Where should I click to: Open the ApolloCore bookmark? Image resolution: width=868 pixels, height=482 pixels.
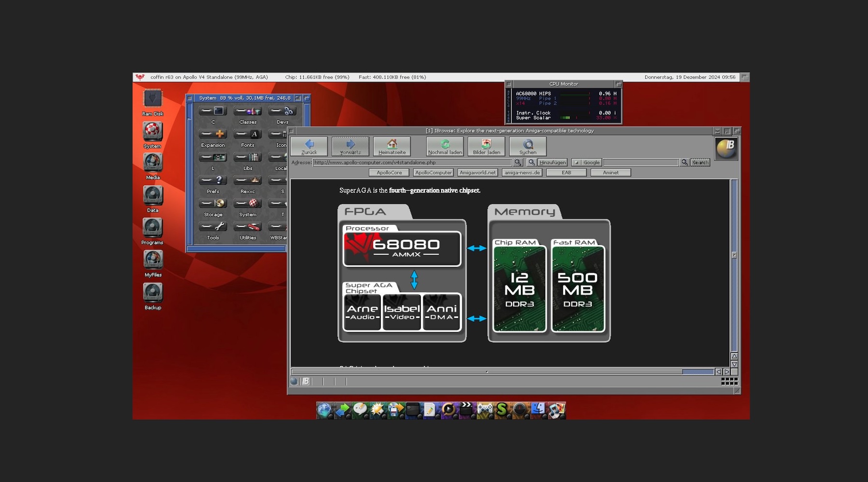tap(389, 173)
